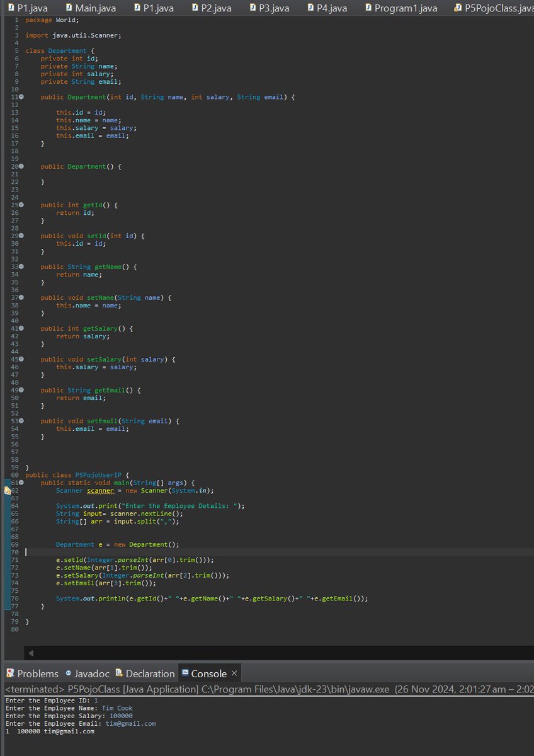Viewport: 534px width, 756px height.
Task: Open the Program1.java editor tab
Action: 400,8
